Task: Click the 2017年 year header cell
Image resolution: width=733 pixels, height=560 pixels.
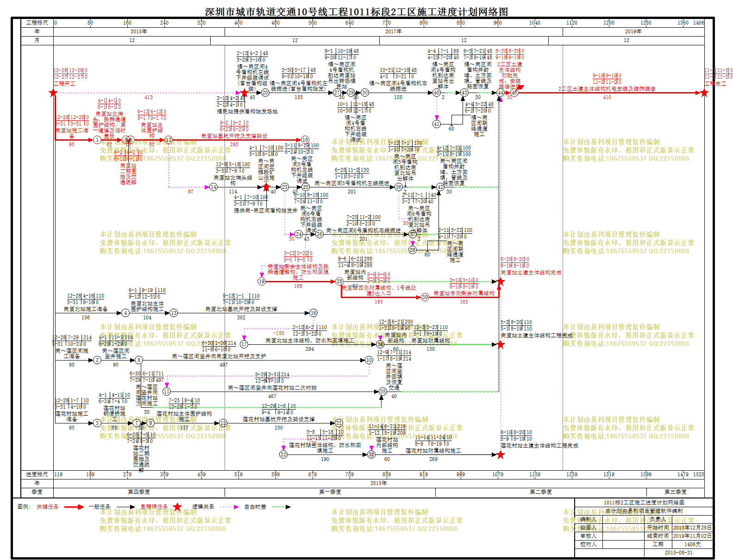Action: [x=394, y=31]
